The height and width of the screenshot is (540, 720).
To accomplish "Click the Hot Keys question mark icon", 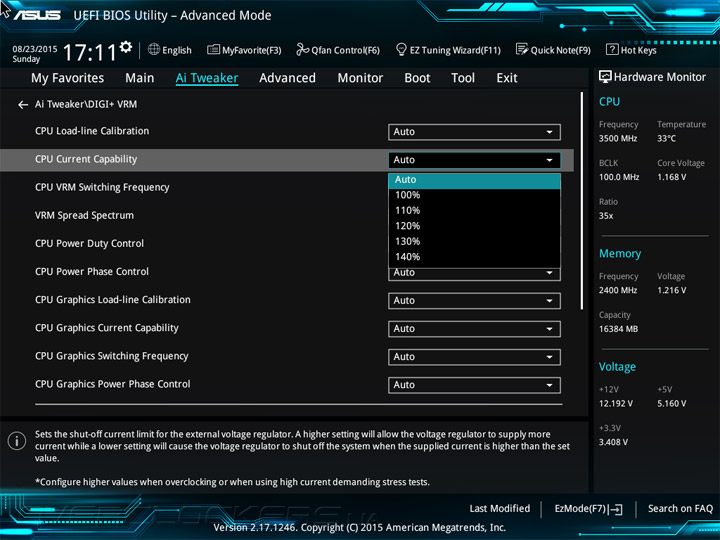I will [612, 50].
